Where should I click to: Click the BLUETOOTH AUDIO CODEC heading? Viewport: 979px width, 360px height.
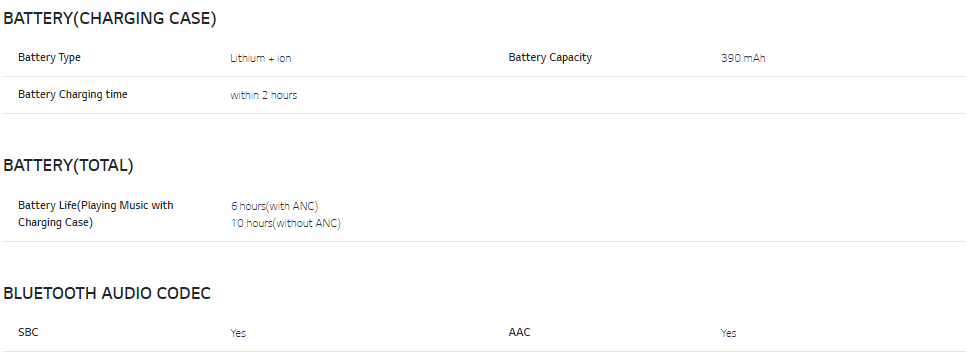107,293
